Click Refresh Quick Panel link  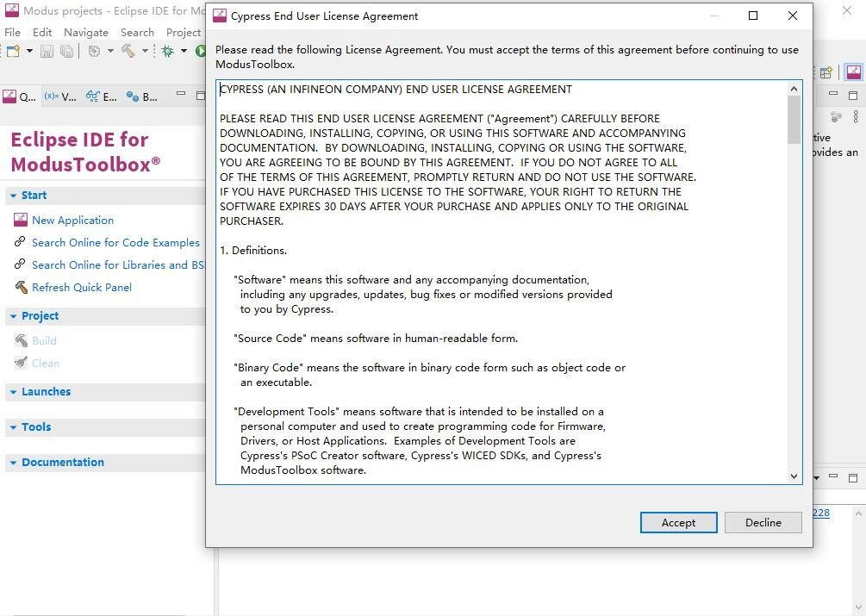click(82, 288)
